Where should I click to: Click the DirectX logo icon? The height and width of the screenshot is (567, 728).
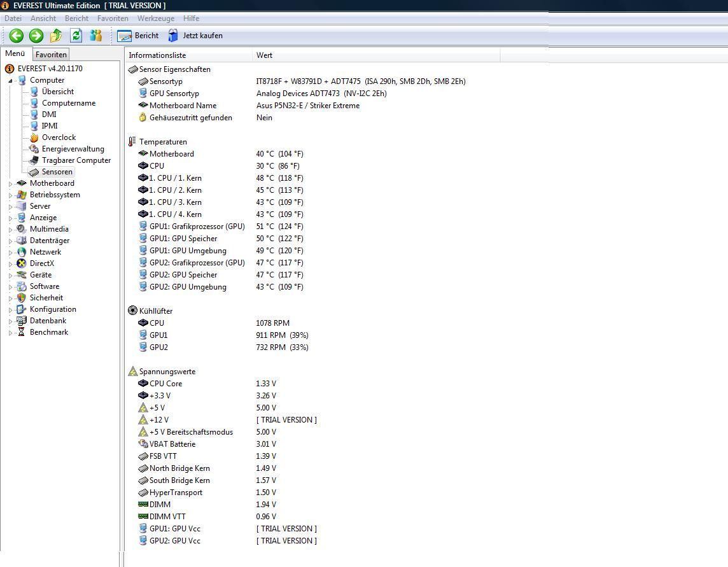(x=22, y=263)
